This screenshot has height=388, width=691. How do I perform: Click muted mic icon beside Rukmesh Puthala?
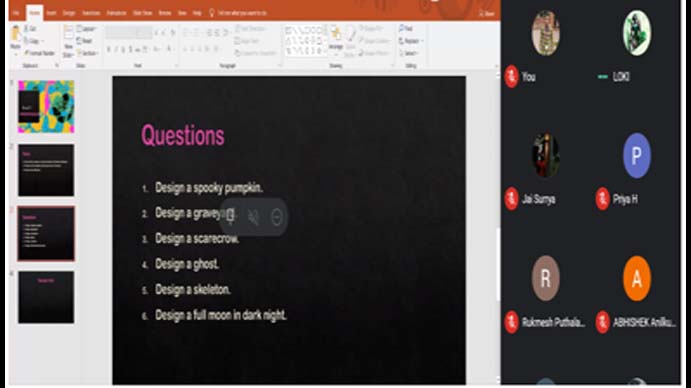point(512,322)
